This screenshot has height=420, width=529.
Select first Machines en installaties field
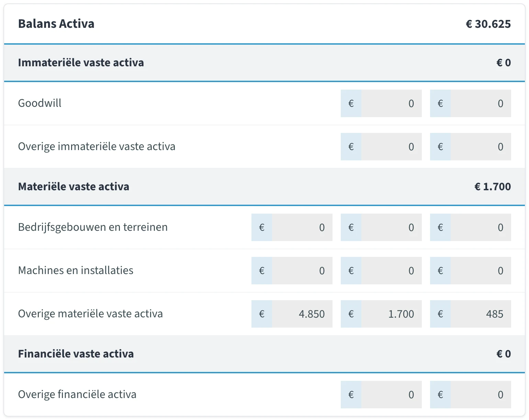pos(302,271)
